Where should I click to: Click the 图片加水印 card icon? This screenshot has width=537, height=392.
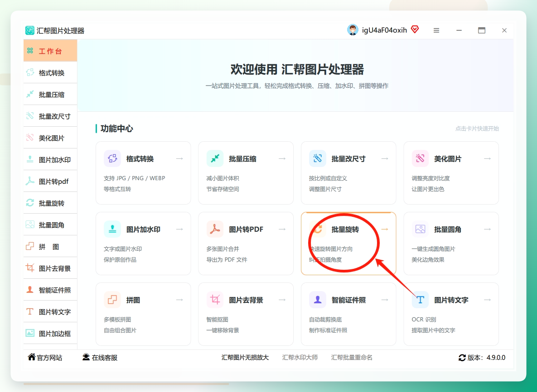[x=112, y=229]
